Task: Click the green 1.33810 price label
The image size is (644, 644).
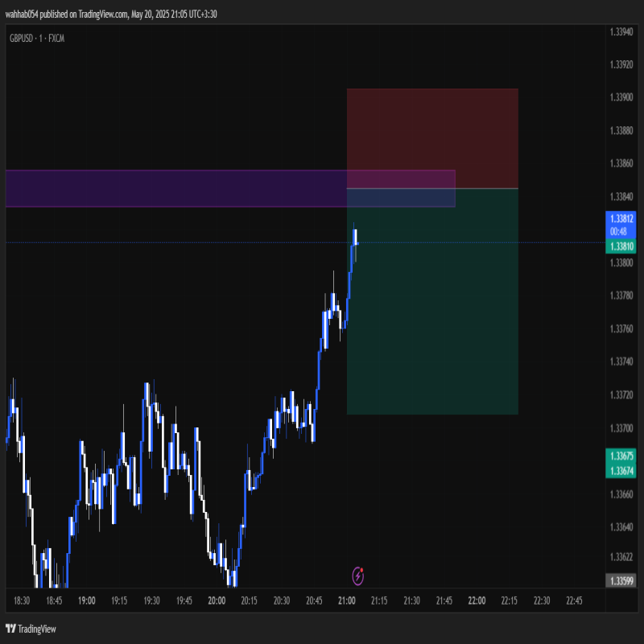Action: [x=621, y=246]
